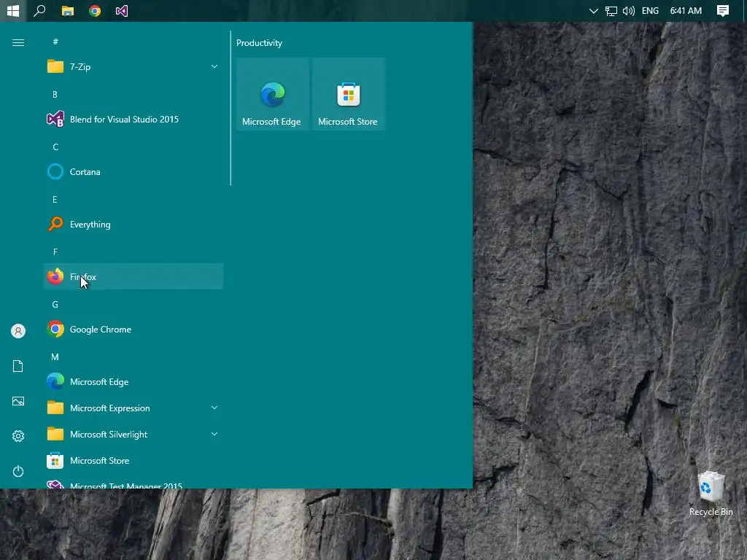Expand the Start menu hamburger
747x560 pixels.
pos(18,43)
